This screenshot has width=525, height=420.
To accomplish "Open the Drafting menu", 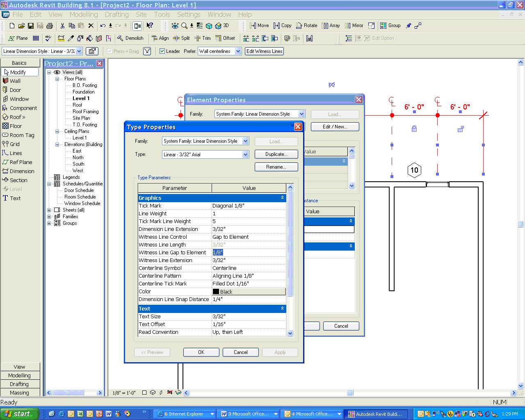I will point(116,14).
